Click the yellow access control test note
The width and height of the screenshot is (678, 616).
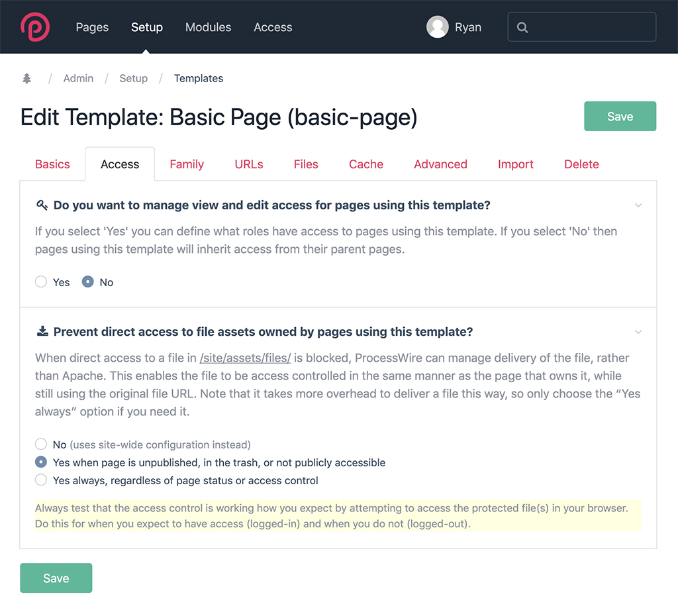[338, 515]
